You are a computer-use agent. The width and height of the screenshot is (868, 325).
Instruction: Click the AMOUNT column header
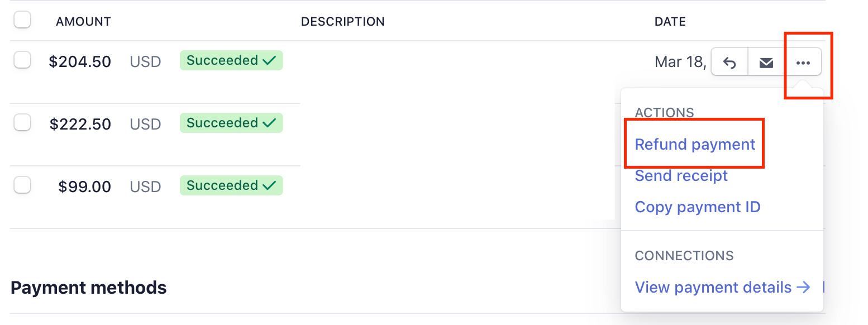coord(83,22)
